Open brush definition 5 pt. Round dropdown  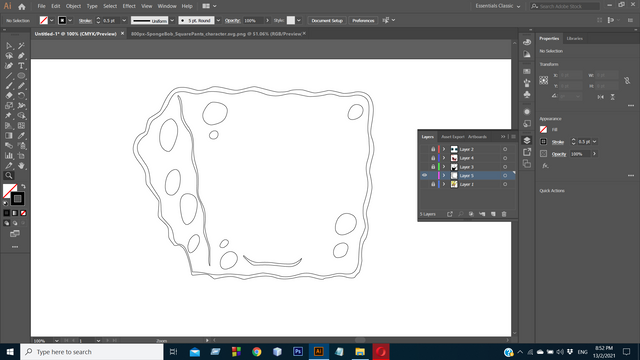pos(218,20)
